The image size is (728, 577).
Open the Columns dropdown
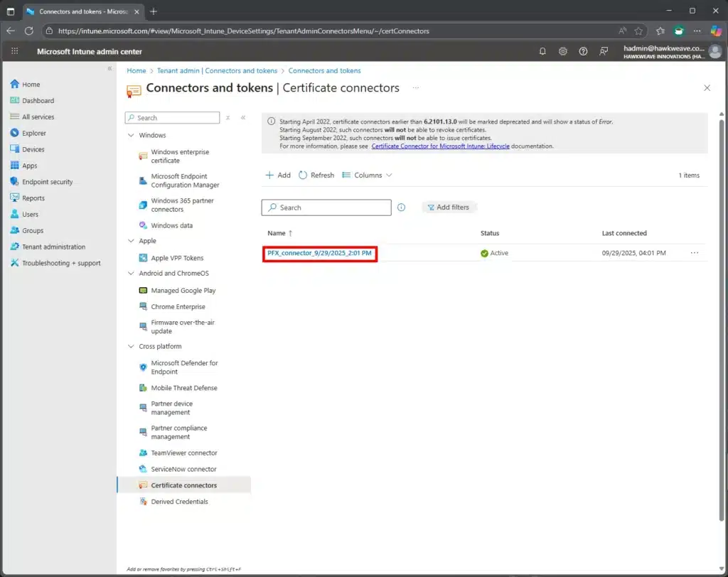coord(368,175)
